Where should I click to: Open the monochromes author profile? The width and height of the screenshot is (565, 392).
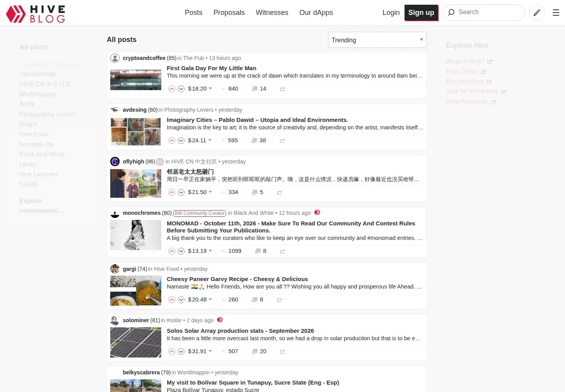142,213
